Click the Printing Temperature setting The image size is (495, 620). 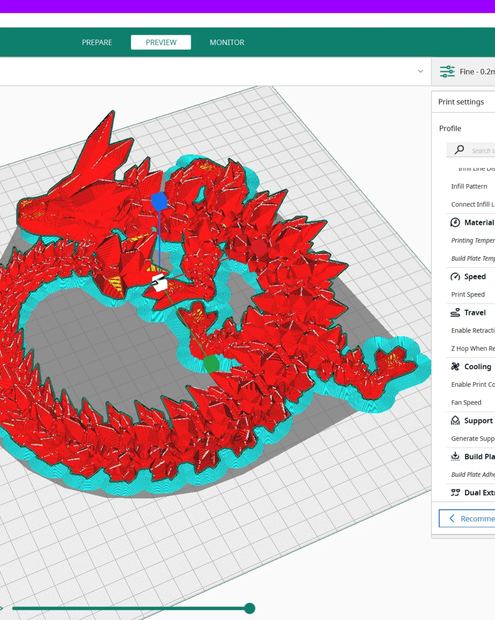[x=473, y=240]
